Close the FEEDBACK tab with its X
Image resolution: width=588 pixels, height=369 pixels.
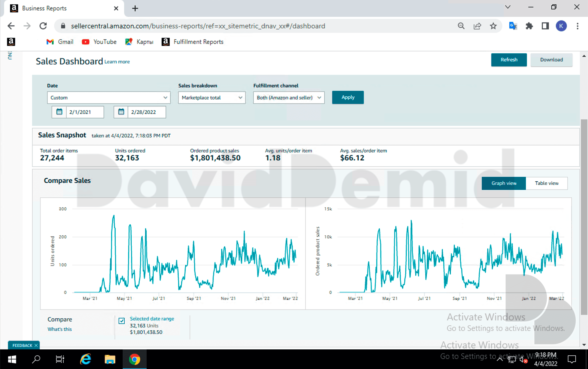coord(36,345)
